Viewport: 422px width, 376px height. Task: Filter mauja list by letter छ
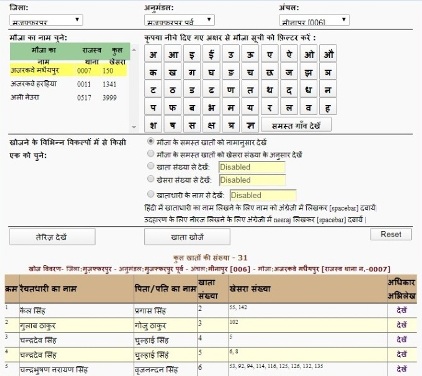coord(270,72)
